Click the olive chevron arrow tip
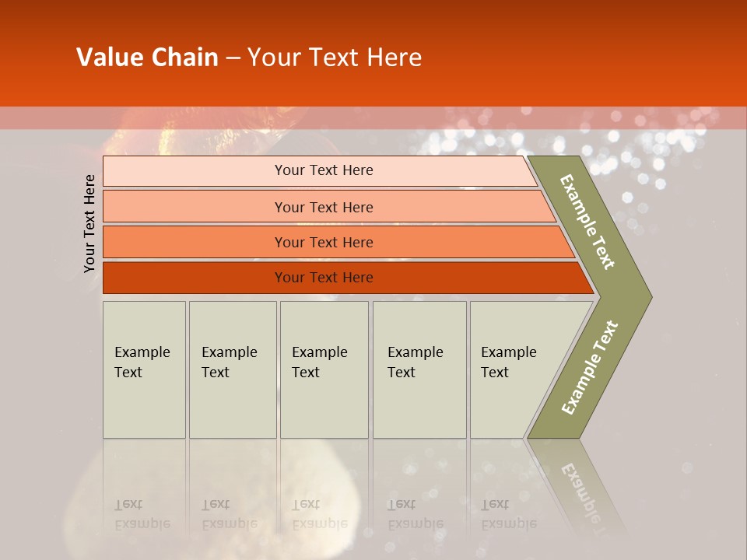747x560 pixels. 643,296
